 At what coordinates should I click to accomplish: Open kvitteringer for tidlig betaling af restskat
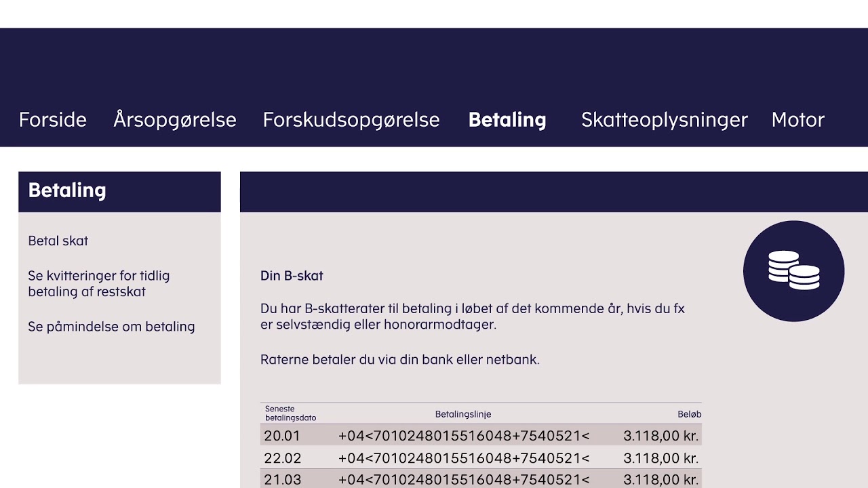pos(98,284)
